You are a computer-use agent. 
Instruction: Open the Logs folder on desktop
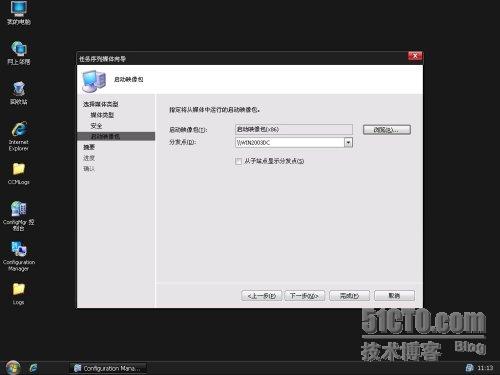pyautogui.click(x=19, y=293)
